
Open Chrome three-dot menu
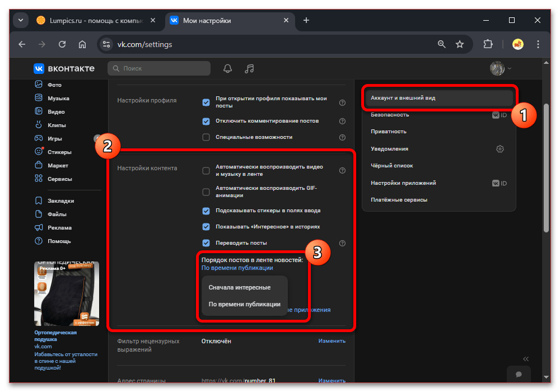[538, 44]
